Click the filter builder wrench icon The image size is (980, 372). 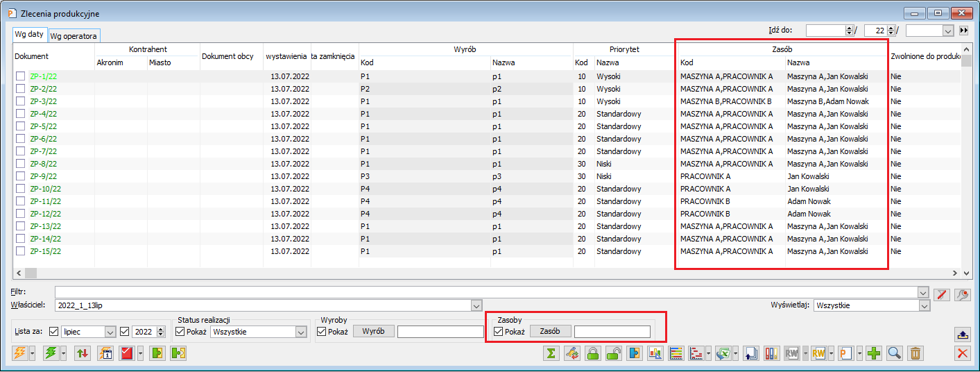coord(962,294)
